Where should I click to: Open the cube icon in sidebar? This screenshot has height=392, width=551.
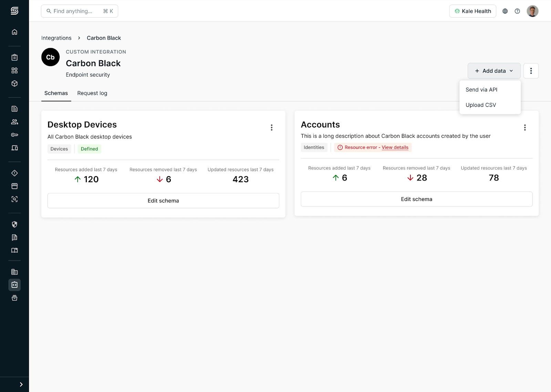(14, 84)
